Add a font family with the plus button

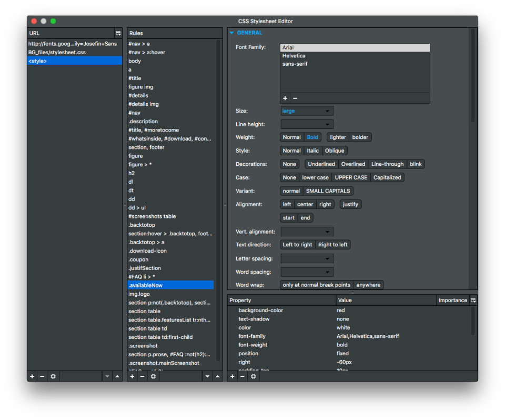285,98
